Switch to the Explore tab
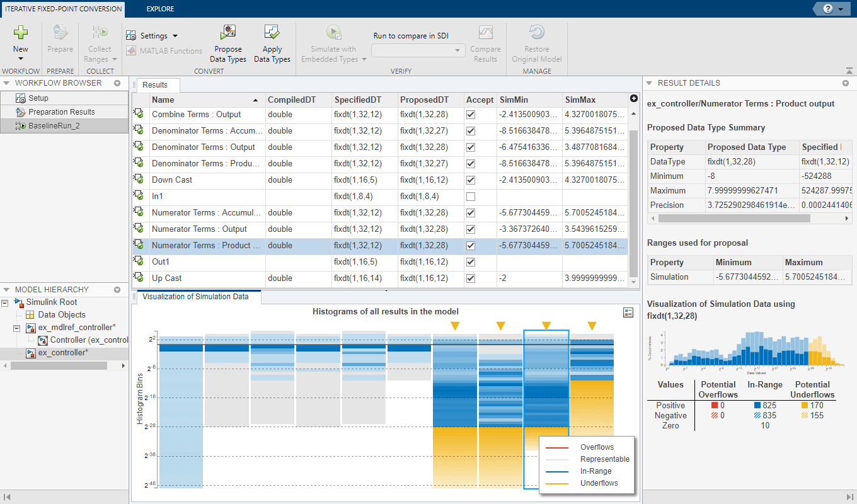The height and width of the screenshot is (504, 857). tap(160, 9)
